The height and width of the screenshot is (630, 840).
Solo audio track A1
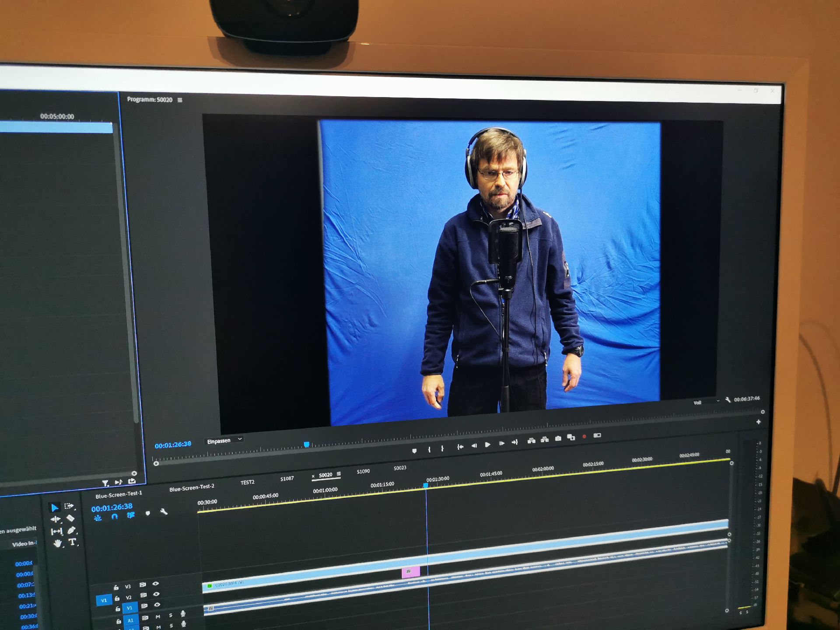pyautogui.click(x=171, y=615)
